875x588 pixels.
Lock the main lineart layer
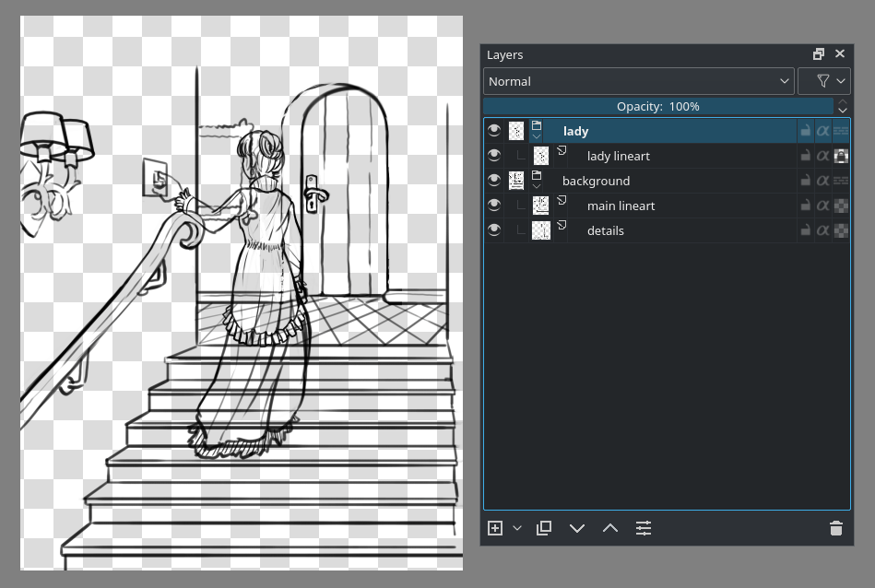click(x=805, y=205)
